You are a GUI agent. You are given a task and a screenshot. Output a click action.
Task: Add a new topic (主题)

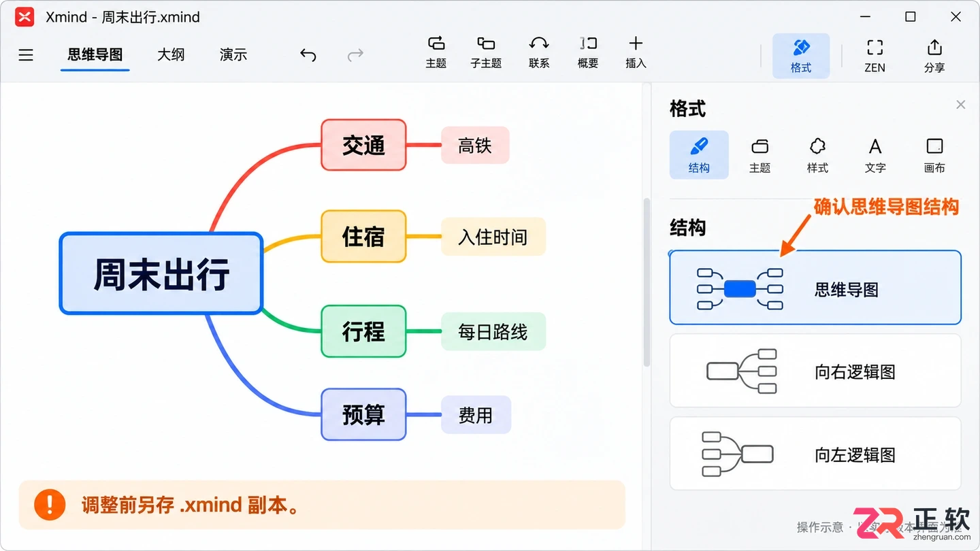tap(436, 52)
